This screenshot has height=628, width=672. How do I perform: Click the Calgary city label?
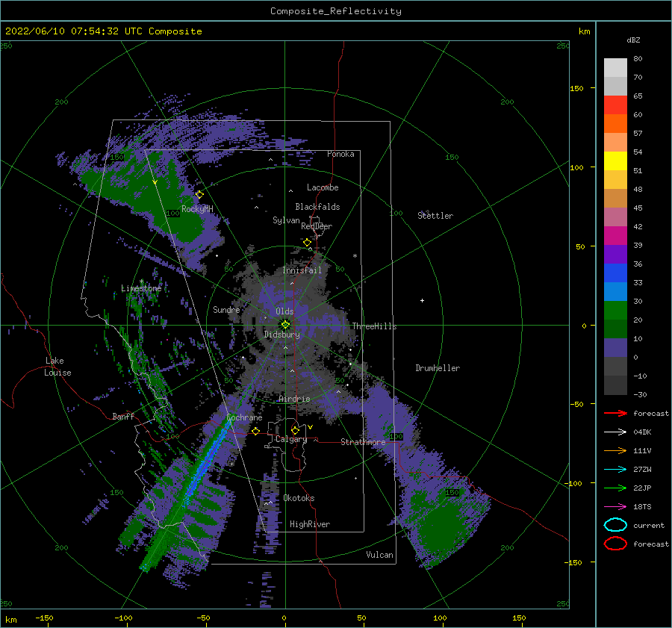[x=291, y=439]
